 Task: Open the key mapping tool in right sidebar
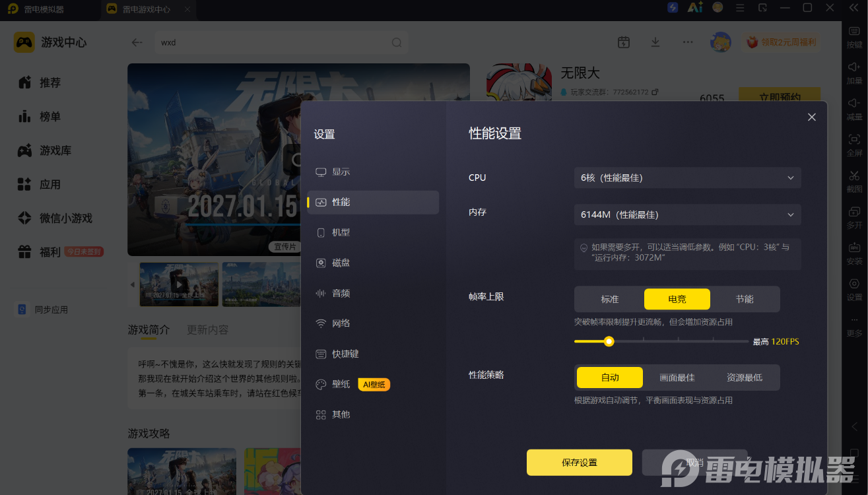(x=854, y=32)
